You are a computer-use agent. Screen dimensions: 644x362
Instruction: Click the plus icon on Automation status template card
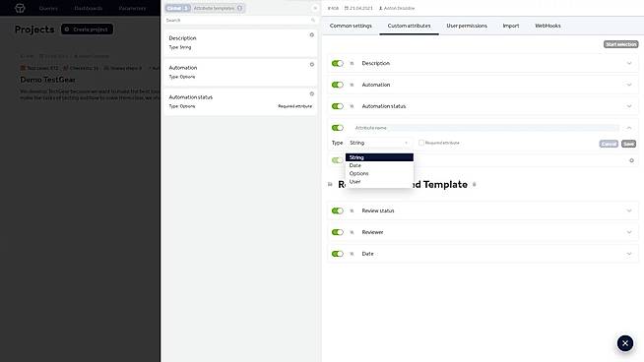[x=312, y=94]
